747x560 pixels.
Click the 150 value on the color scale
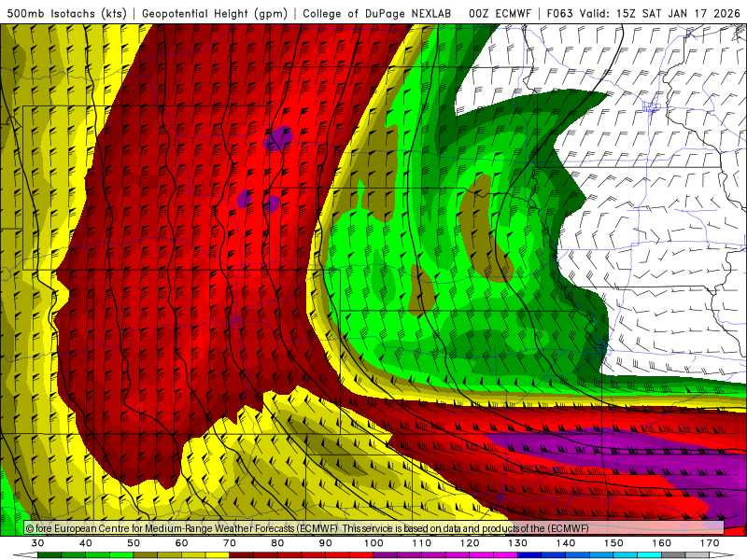[x=613, y=543]
